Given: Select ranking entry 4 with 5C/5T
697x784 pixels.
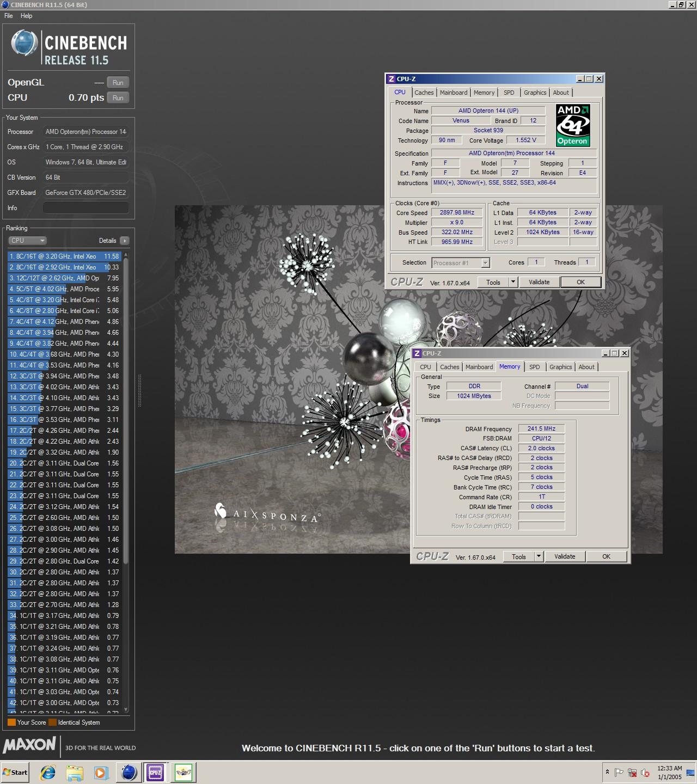Looking at the screenshot, I should (64, 289).
